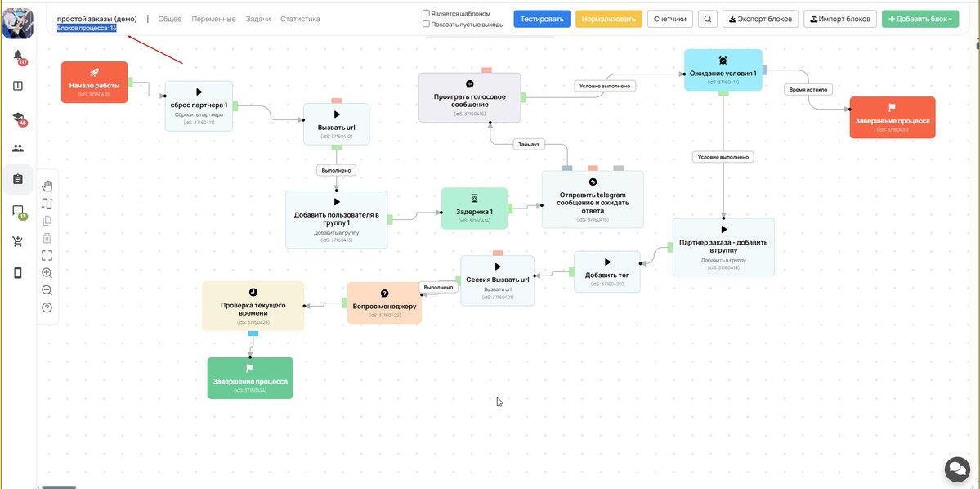The height and width of the screenshot is (489, 980).
Task: Click the zoom out magnifier tool
Action: pos(47,290)
